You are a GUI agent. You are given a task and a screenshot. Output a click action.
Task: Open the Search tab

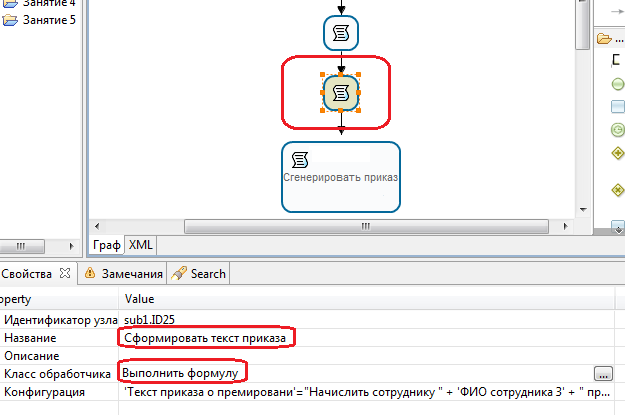click(x=200, y=273)
